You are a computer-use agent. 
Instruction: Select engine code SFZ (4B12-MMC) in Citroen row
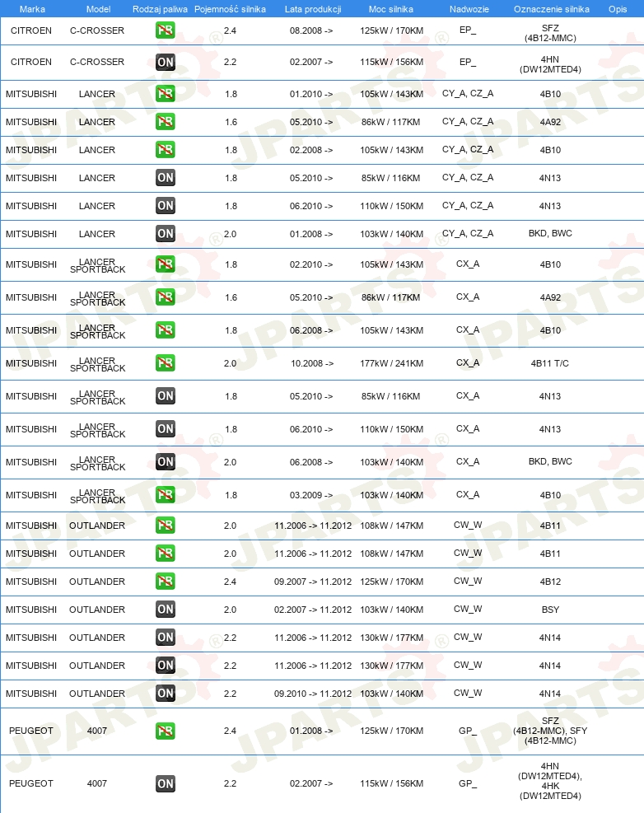coord(550,33)
